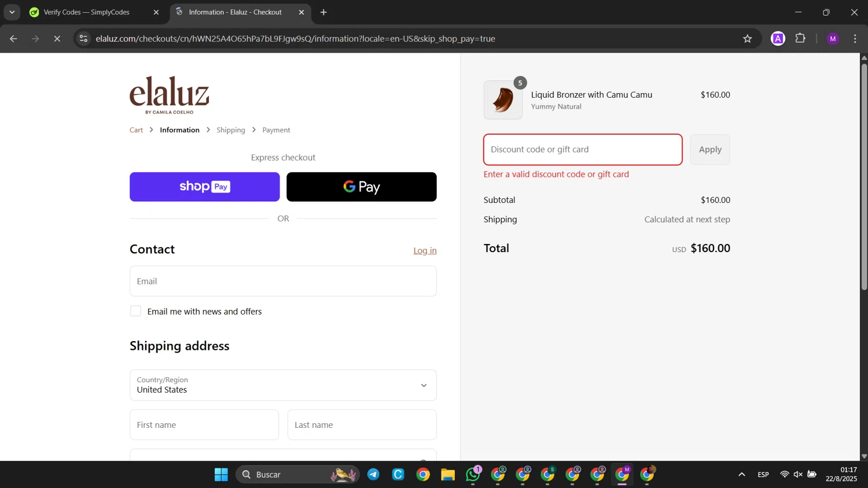View site information icon in address bar
The width and height of the screenshot is (868, 488).
(83, 39)
